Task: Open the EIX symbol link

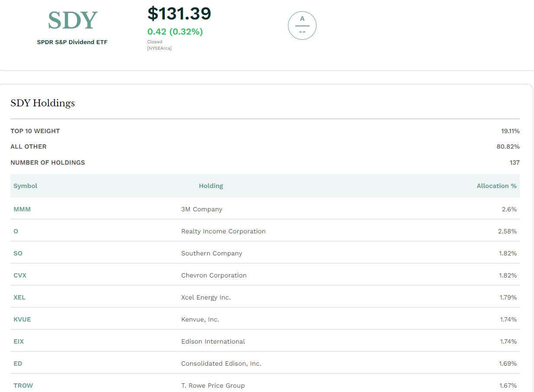Action: [19, 341]
